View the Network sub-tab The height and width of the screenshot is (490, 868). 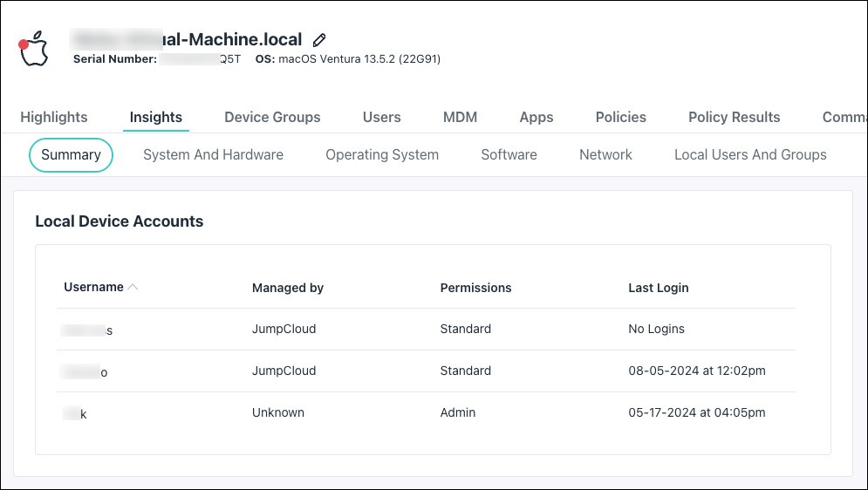point(605,154)
